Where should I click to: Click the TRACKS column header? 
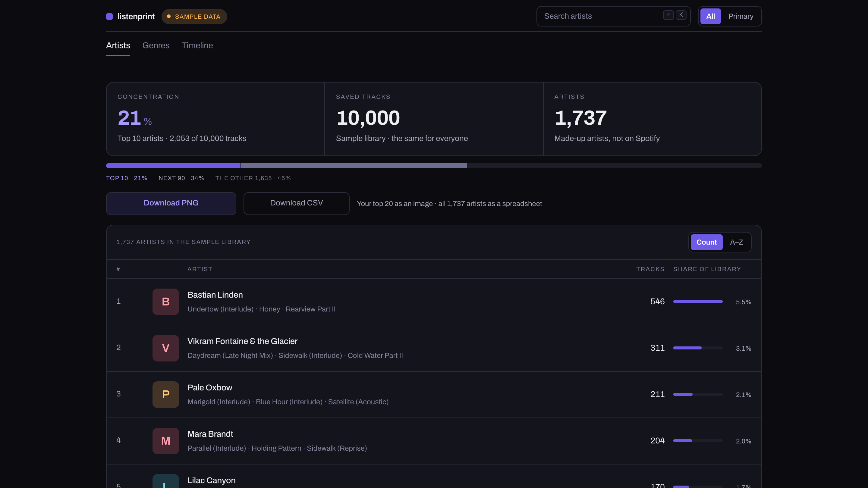pyautogui.click(x=650, y=269)
